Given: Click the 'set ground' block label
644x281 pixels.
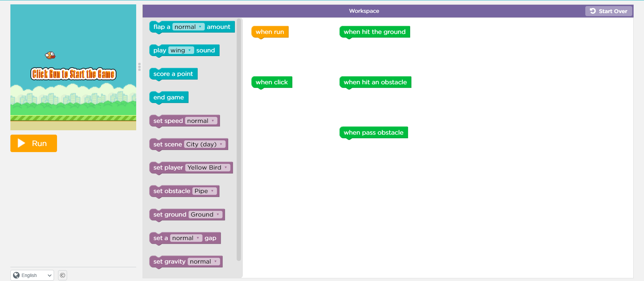Looking at the screenshot, I should [170, 215].
